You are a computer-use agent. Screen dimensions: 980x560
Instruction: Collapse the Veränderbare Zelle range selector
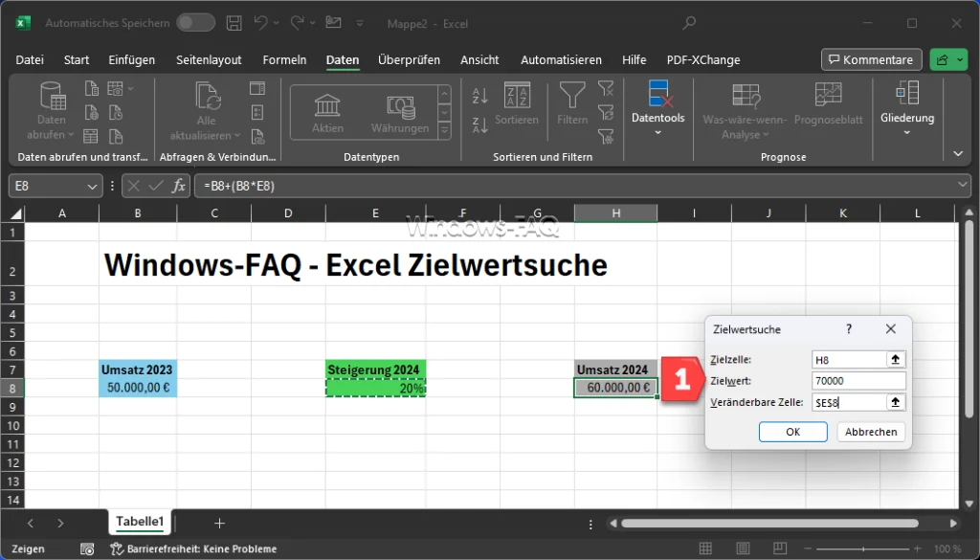click(x=896, y=402)
